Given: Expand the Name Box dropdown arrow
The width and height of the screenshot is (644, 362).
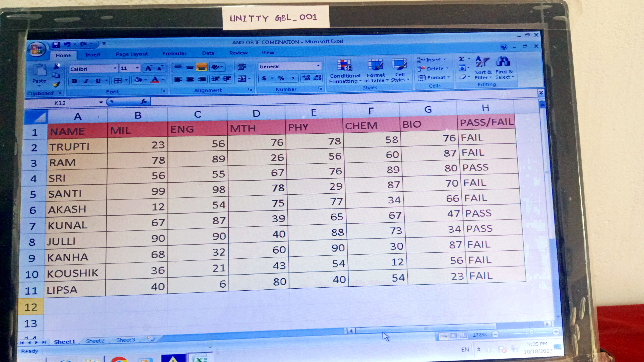Looking at the screenshot, I should tap(101, 102).
